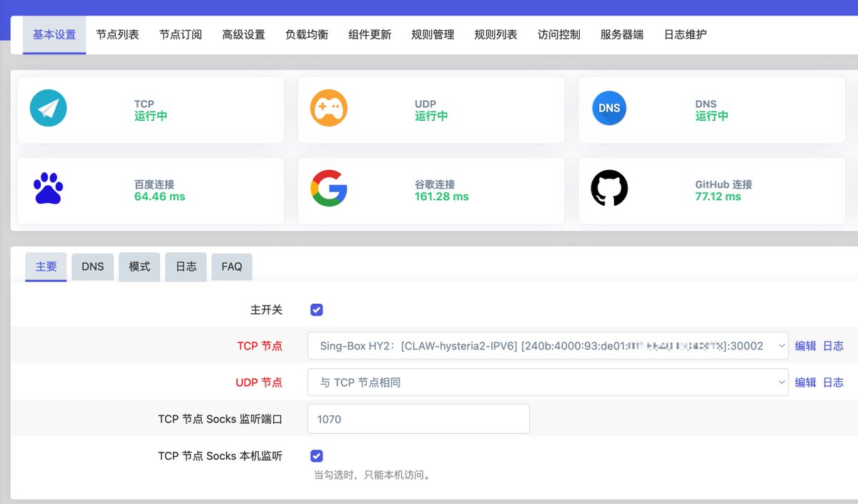Open the 高级设置 tab

coord(243,34)
